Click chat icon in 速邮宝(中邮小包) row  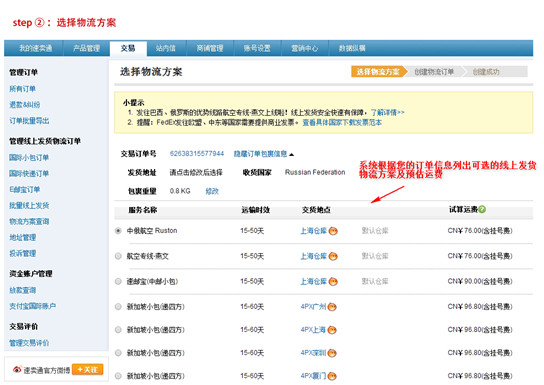(333, 281)
